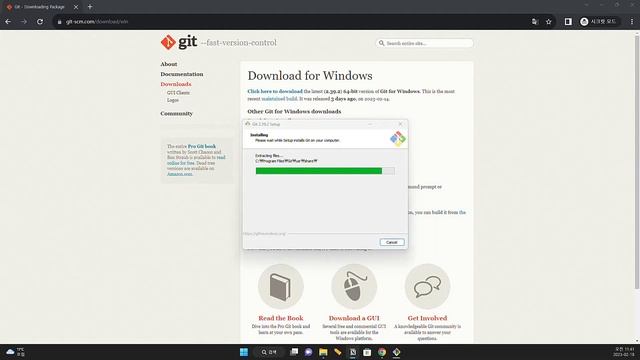Click the 'Download for Windows' heading

310,76
